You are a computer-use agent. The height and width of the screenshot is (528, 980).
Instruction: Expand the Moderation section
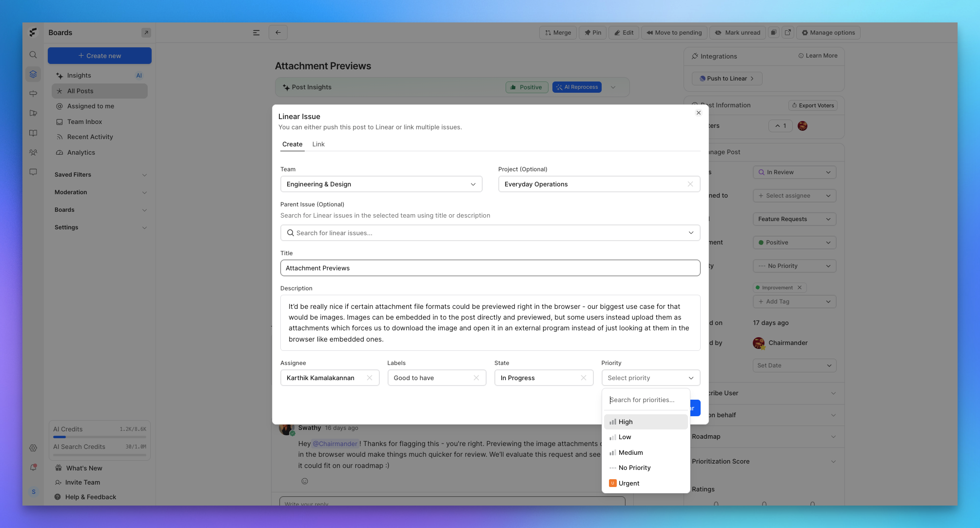coord(101,192)
